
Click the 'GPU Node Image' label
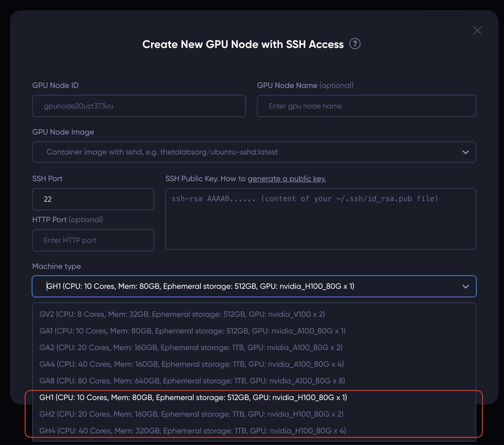coord(63,132)
